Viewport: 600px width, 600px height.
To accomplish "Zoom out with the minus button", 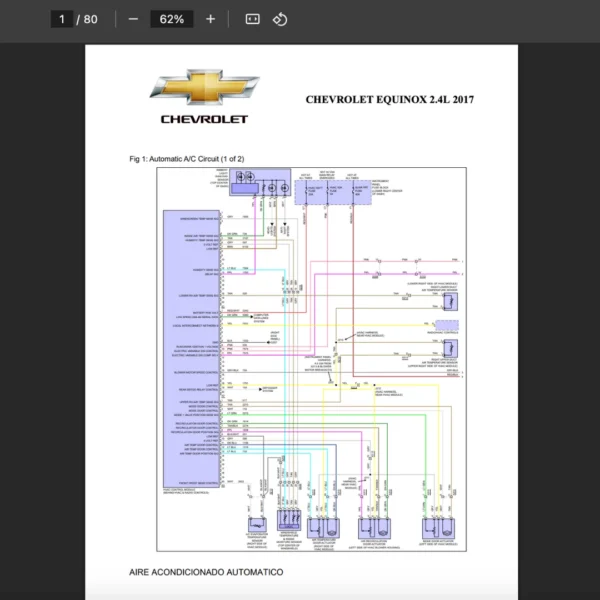I will tap(133, 19).
